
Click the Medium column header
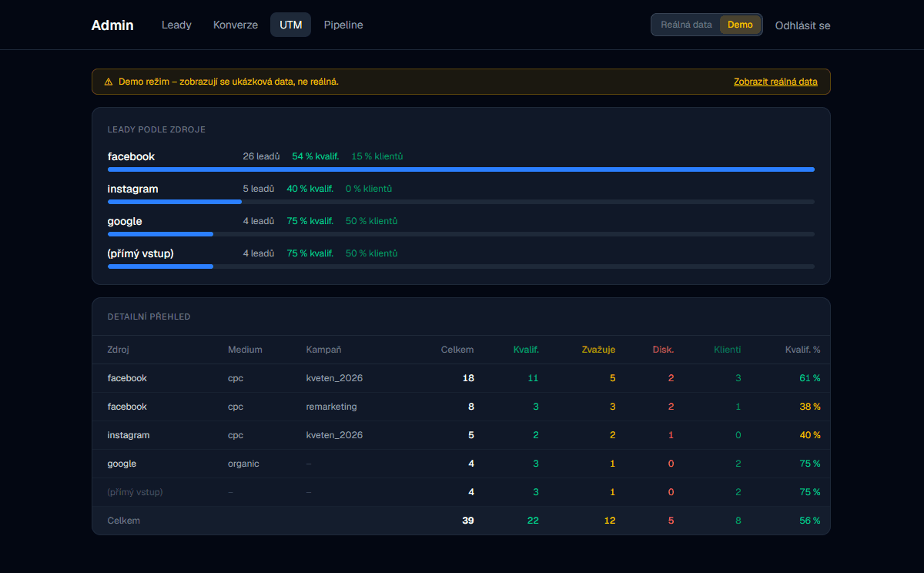tap(245, 350)
